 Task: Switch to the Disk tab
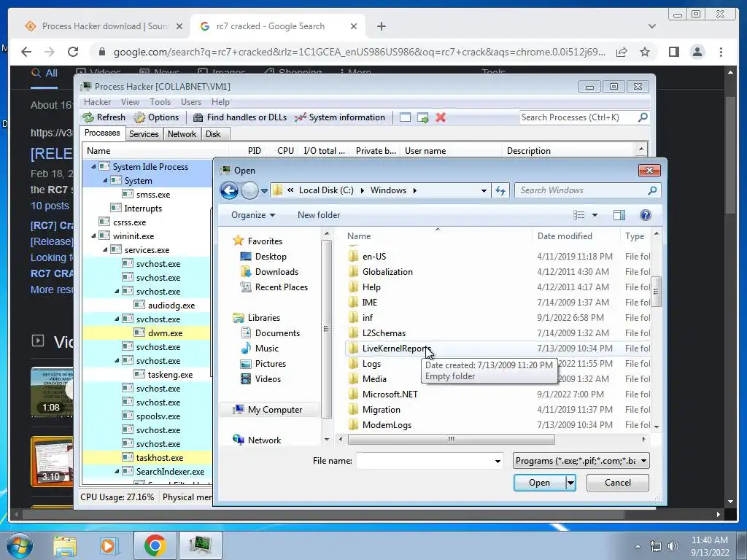pos(213,134)
